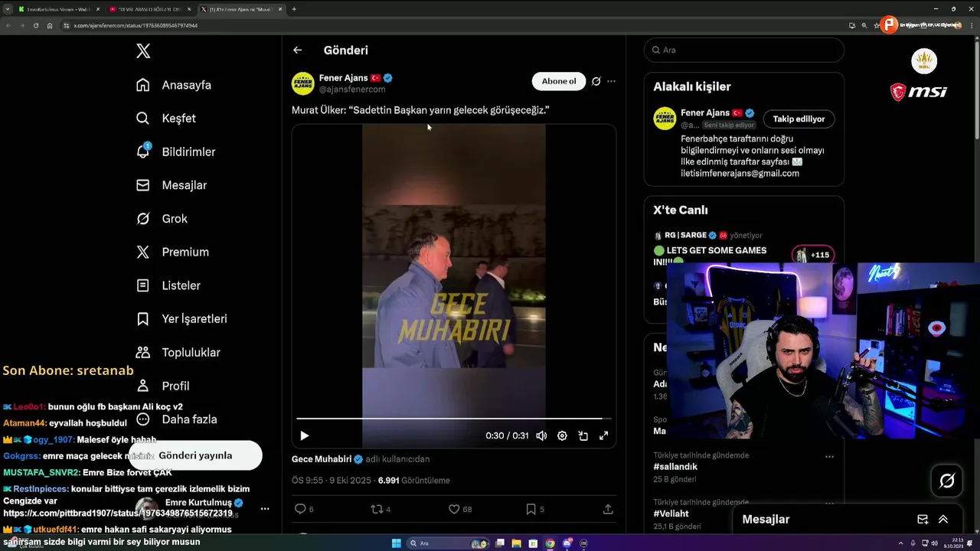Open the post's three-dot more menu
Image resolution: width=980 pixels, height=551 pixels.
tap(611, 81)
